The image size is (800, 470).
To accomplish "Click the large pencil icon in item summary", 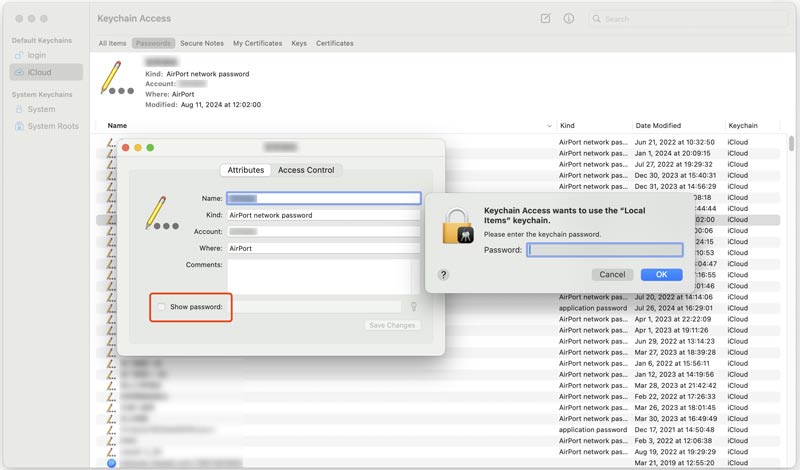I will pos(117,78).
